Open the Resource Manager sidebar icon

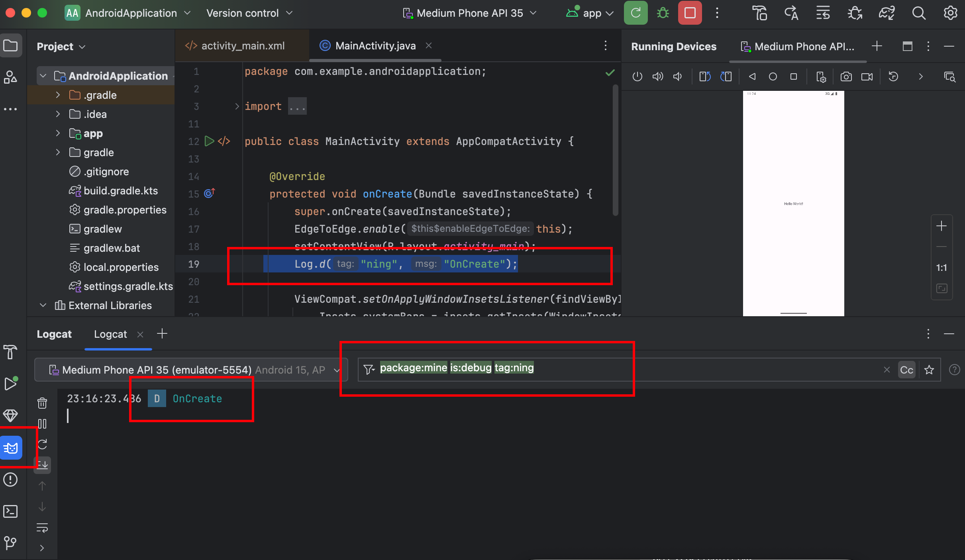[10, 77]
